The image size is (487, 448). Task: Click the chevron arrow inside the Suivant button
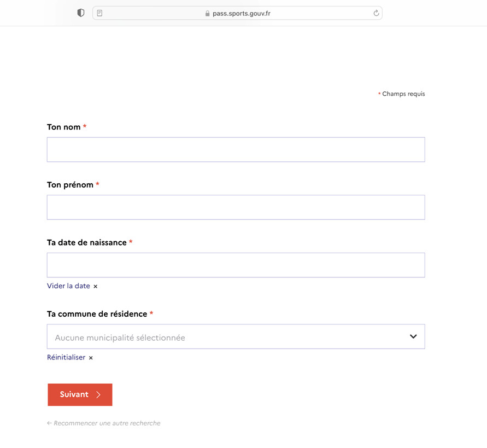pyautogui.click(x=98, y=394)
